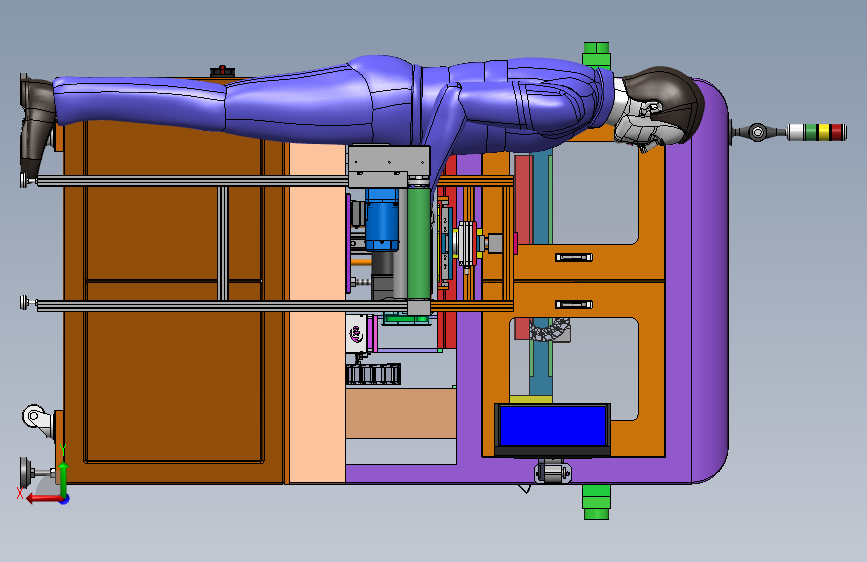Select the green cylindrical roller beside the motor

419,243
